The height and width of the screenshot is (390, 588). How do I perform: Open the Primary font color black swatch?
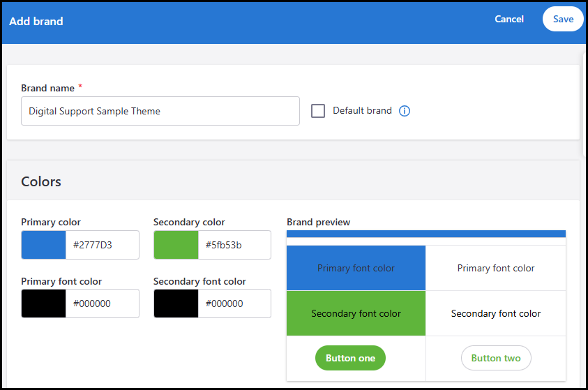(43, 303)
